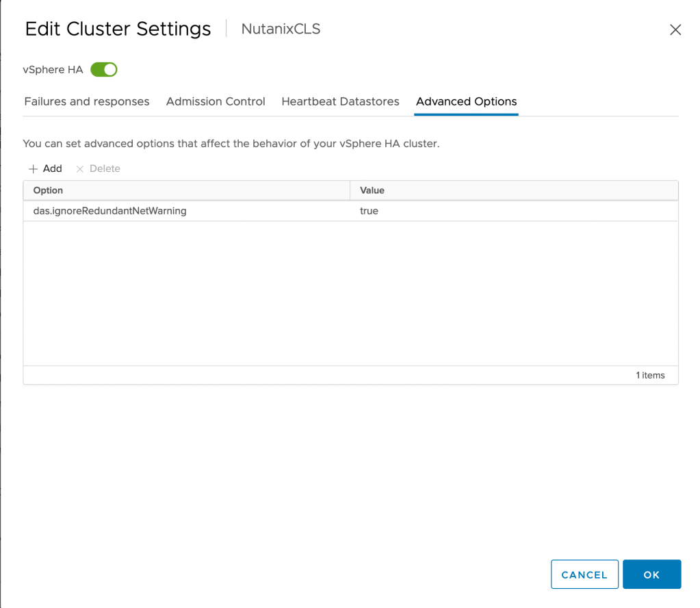Click the plus icon to add option
The width and height of the screenshot is (700, 608).
[x=33, y=168]
